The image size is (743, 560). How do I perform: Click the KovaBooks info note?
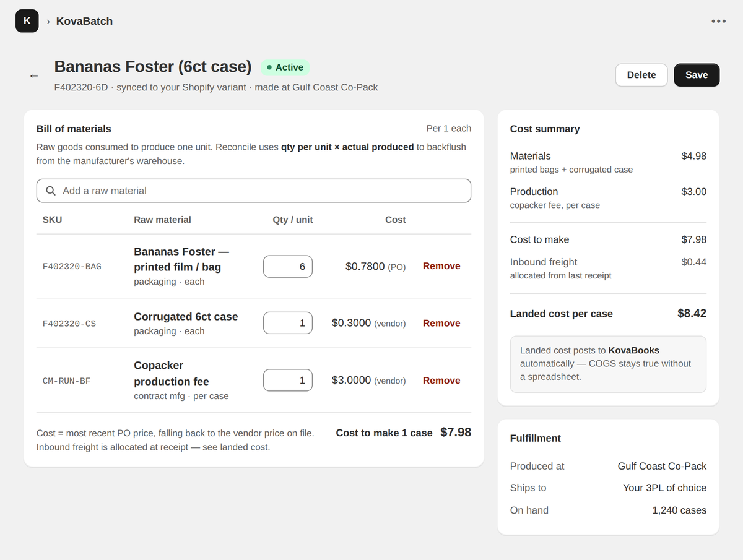coord(608,364)
